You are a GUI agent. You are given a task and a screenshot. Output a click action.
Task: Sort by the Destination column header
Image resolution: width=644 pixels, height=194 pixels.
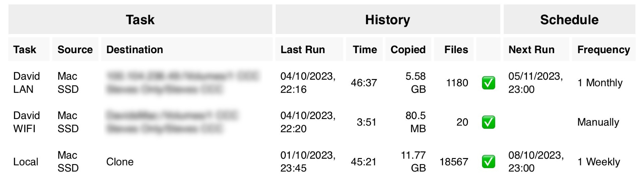tap(135, 49)
